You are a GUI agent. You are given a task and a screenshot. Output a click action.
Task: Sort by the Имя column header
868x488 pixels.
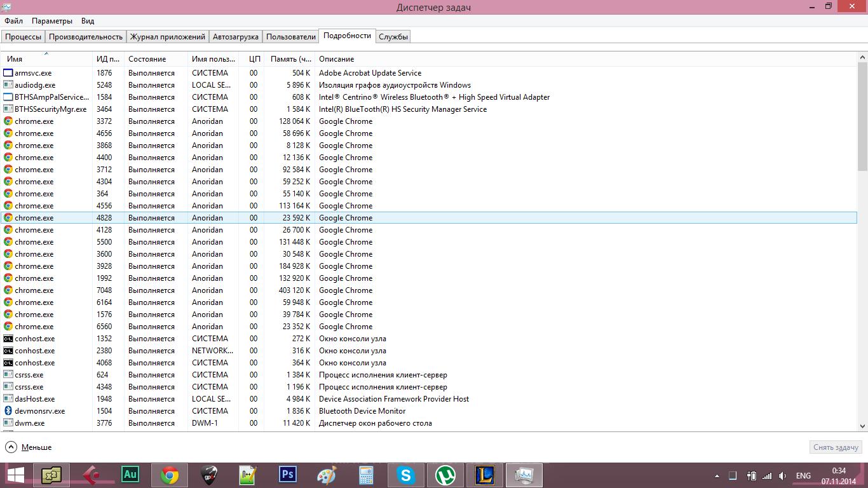pyautogui.click(x=46, y=59)
